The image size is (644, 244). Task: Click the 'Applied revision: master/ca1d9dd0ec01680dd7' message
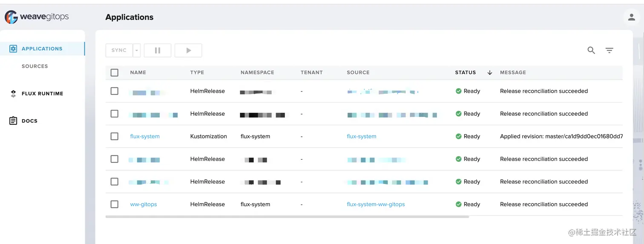[561, 136]
